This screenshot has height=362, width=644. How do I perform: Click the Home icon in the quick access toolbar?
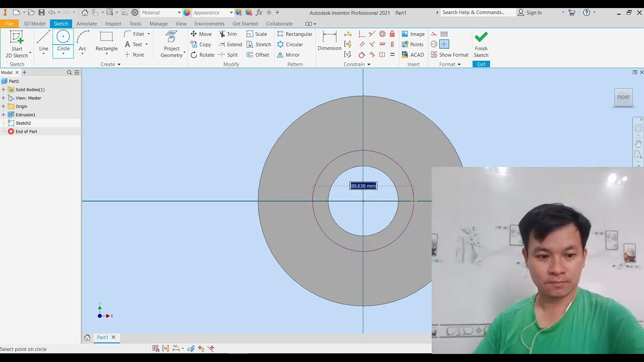click(x=85, y=13)
